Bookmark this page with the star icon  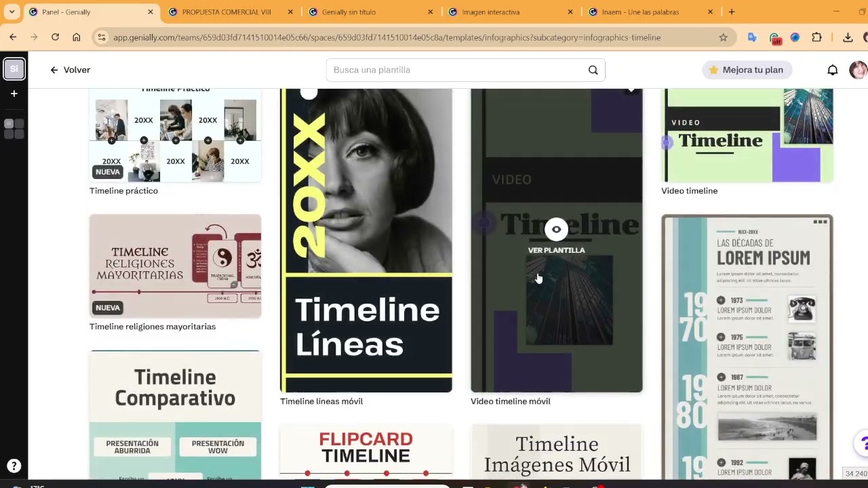[723, 37]
